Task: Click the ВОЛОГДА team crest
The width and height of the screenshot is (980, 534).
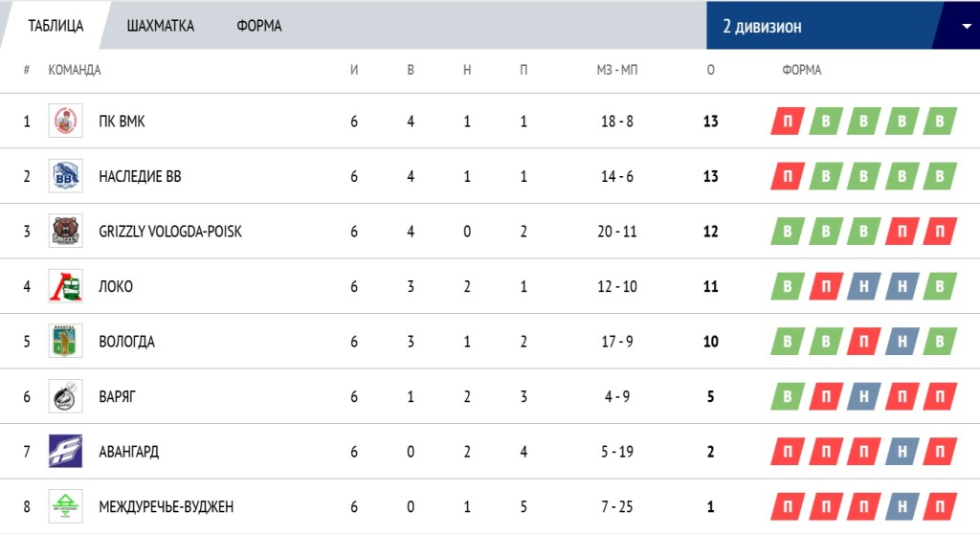Action: click(66, 341)
